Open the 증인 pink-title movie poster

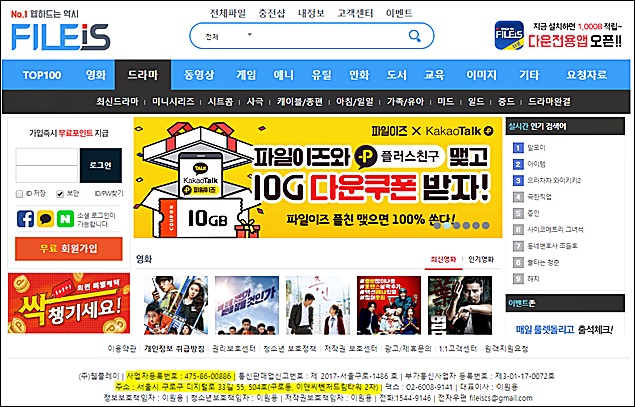coord(318,305)
